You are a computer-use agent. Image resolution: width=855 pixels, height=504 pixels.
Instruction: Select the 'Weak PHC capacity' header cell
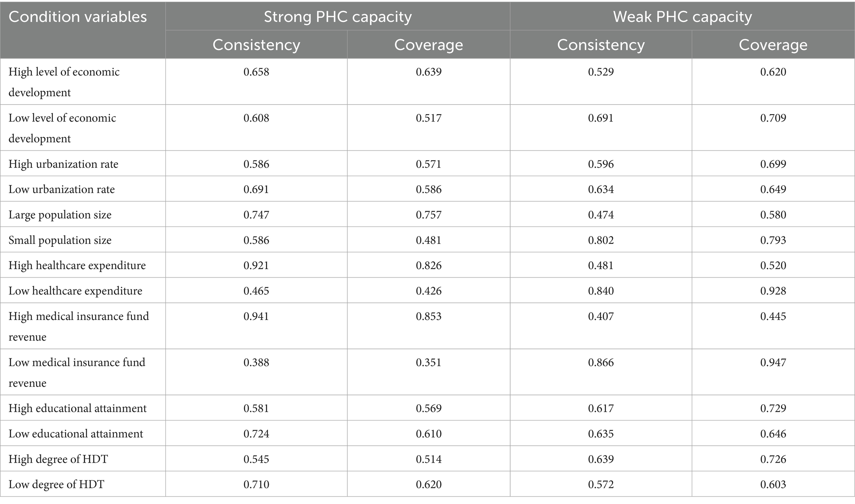click(682, 17)
